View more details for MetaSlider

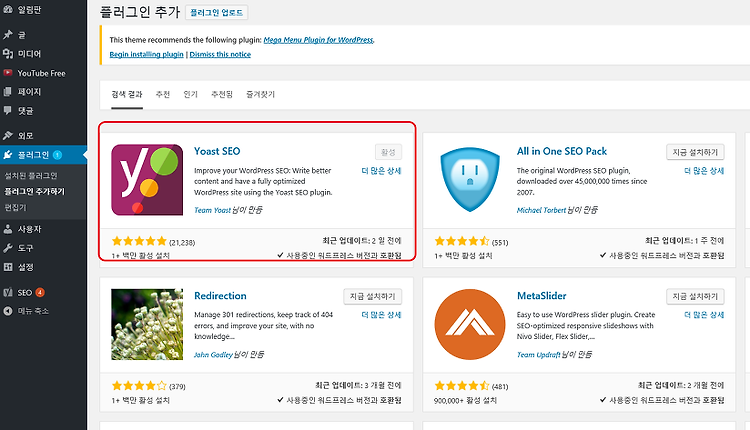(704, 315)
